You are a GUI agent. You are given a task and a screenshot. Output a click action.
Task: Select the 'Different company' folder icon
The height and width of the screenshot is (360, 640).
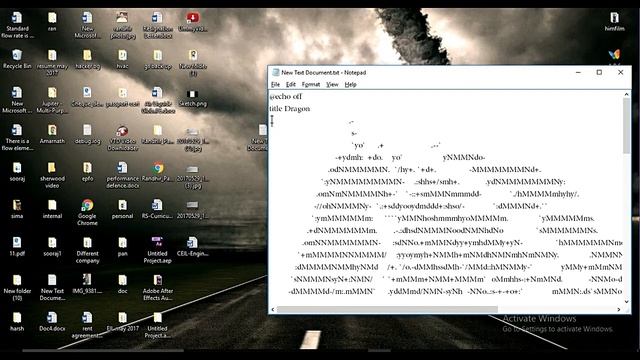87,250
